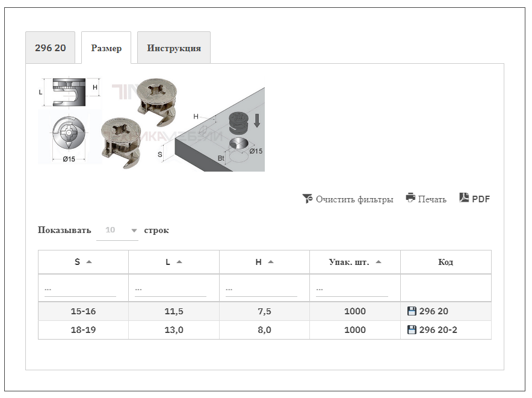The width and height of the screenshot is (532, 398).
Task: Open the Инструкция tab
Action: click(174, 48)
